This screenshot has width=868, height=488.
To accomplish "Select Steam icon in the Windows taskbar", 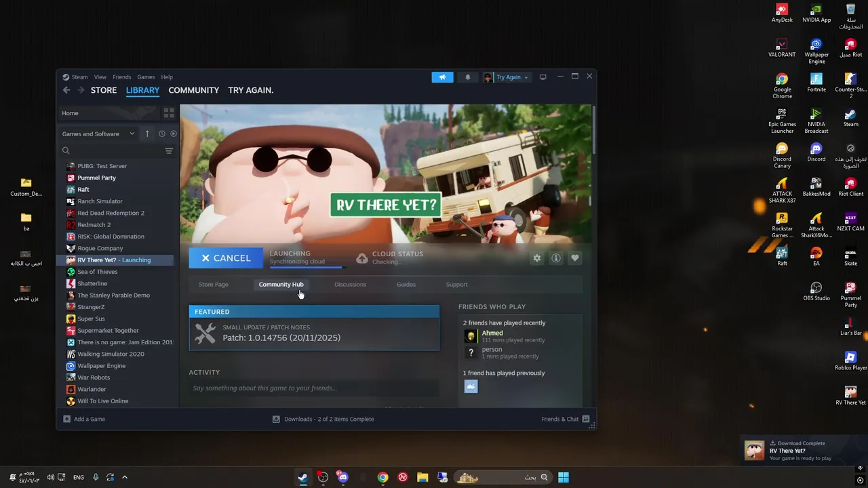I will (x=303, y=477).
